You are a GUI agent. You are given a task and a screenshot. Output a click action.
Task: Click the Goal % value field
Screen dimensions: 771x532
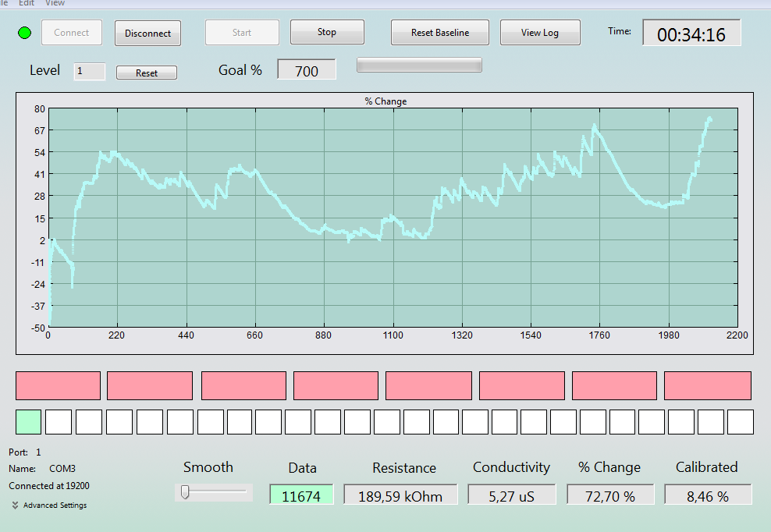pos(307,69)
